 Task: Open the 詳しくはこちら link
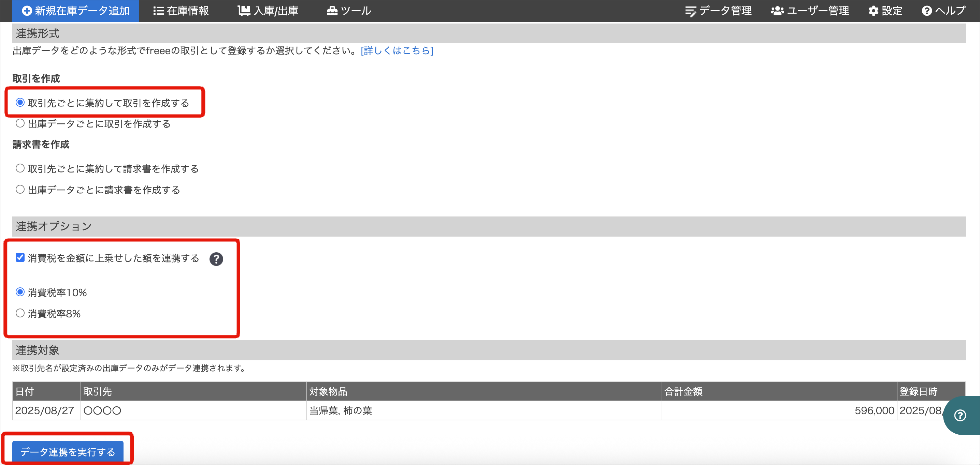pyautogui.click(x=397, y=50)
